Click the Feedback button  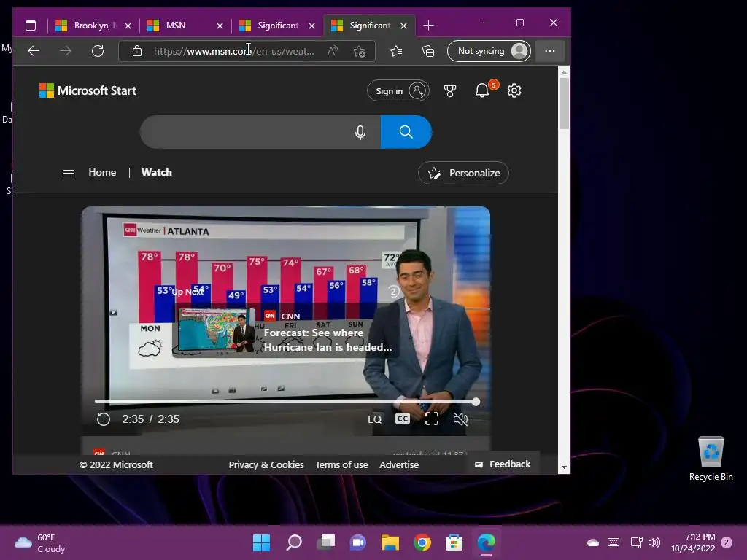pyautogui.click(x=503, y=464)
